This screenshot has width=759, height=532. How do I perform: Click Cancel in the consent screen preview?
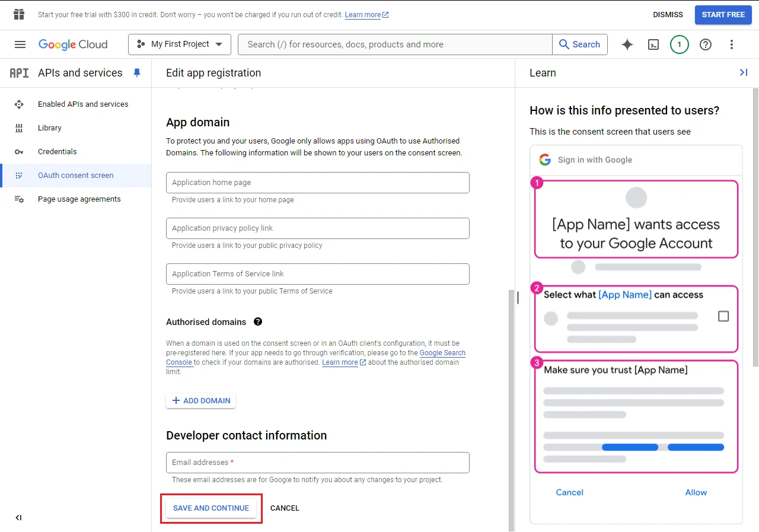pyautogui.click(x=570, y=492)
